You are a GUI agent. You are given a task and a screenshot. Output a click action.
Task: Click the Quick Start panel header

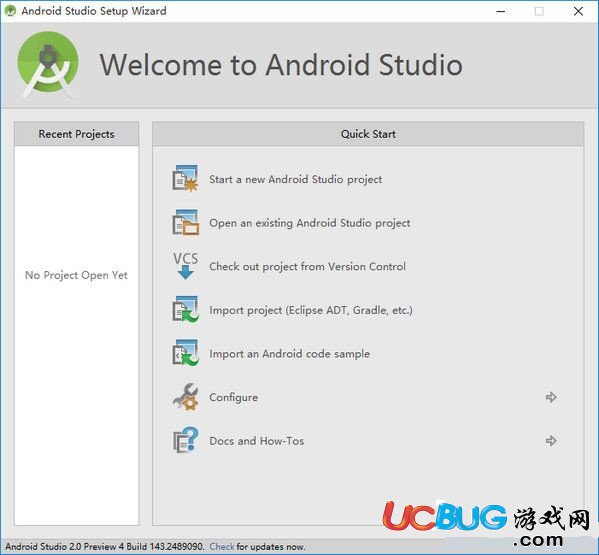(x=368, y=134)
